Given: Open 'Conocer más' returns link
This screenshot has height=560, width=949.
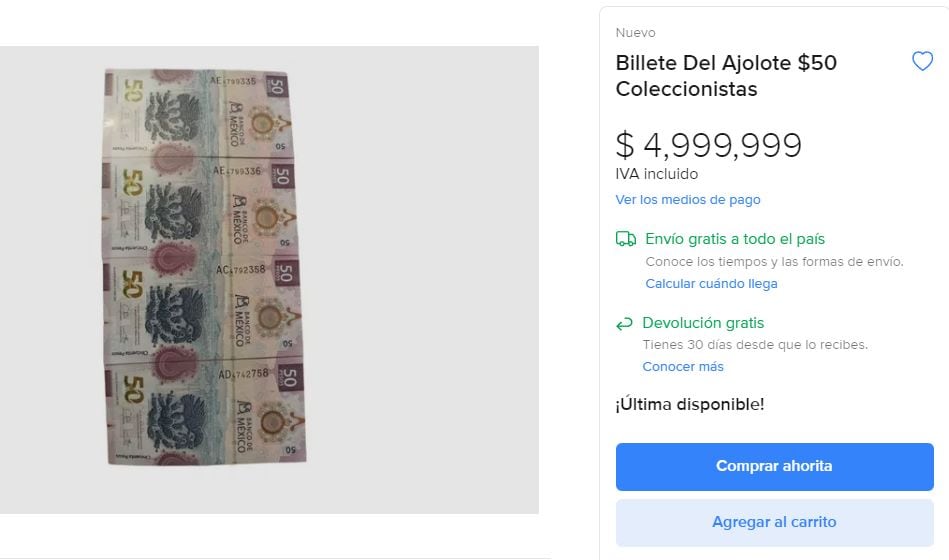Looking at the screenshot, I should [683, 367].
